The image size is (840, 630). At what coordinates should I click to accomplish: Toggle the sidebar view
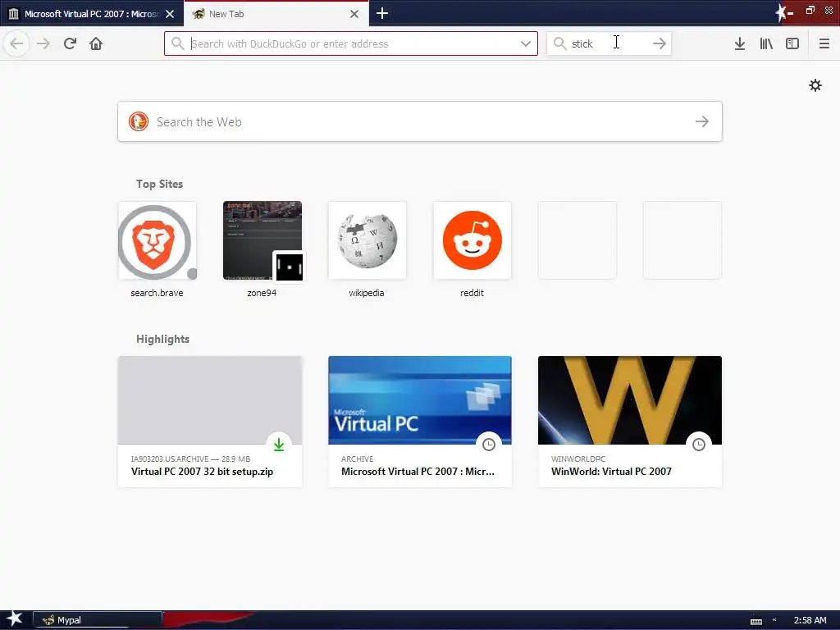pyautogui.click(x=792, y=43)
